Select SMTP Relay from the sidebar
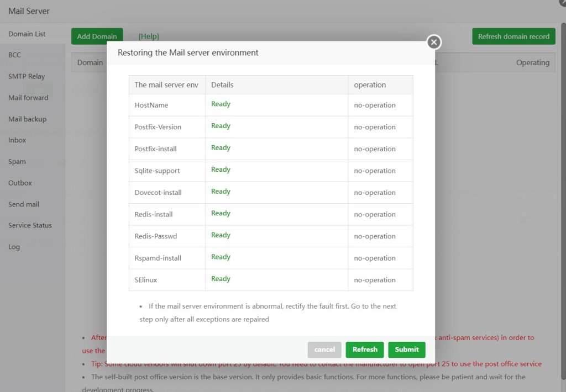This screenshot has width=566, height=392. click(27, 76)
